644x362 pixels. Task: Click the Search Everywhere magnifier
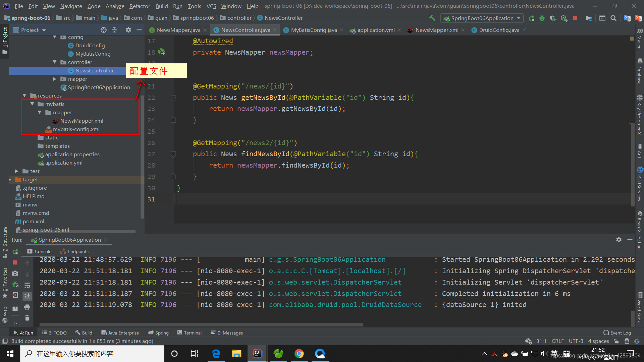click(x=613, y=18)
